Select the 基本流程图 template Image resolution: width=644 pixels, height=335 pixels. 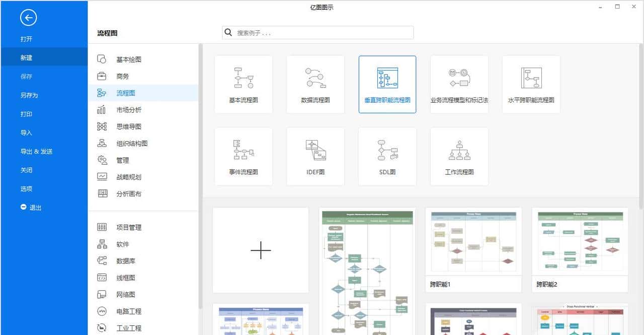click(x=244, y=84)
